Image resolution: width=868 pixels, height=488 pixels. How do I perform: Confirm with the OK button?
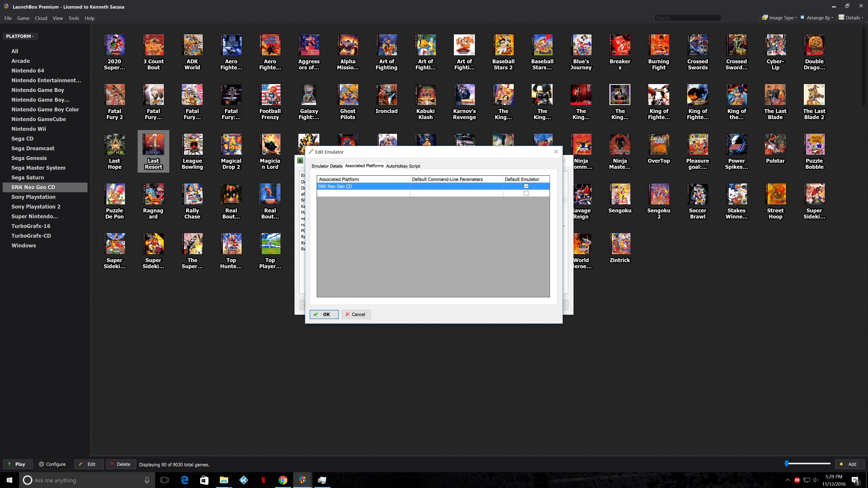coord(324,314)
